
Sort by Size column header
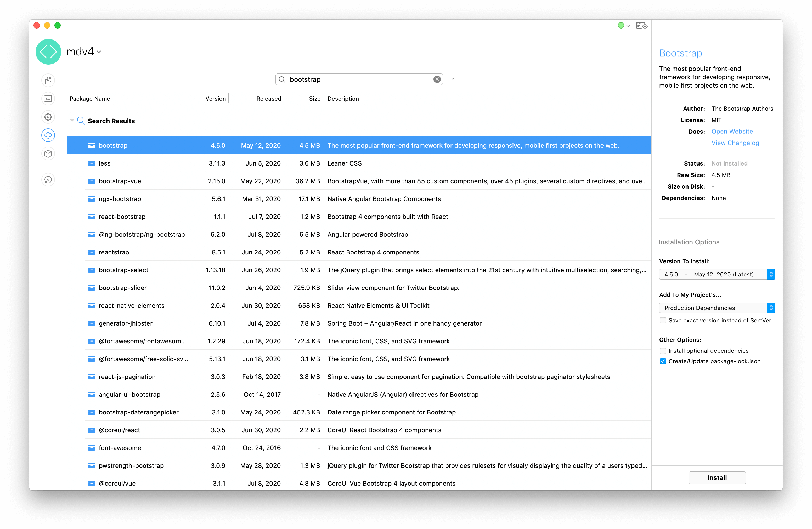coord(304,99)
